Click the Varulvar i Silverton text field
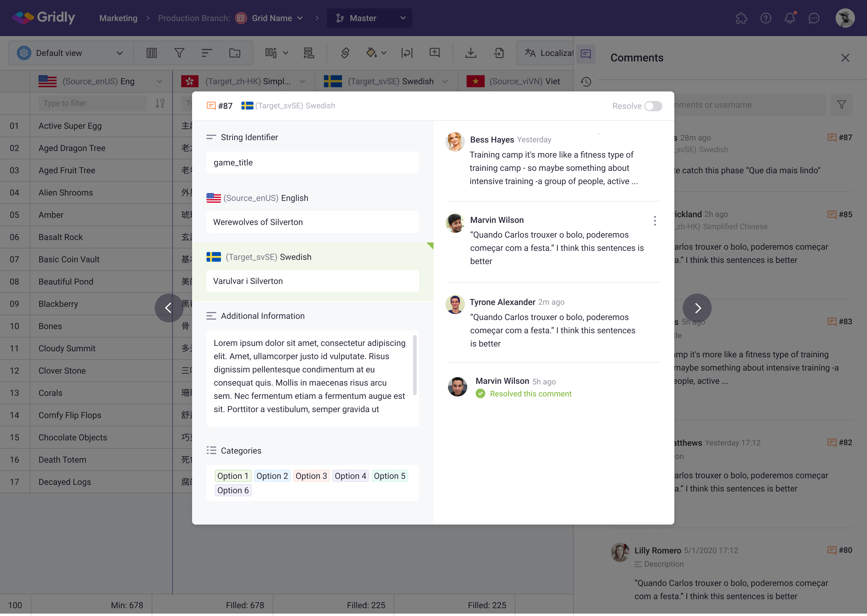 (x=312, y=281)
